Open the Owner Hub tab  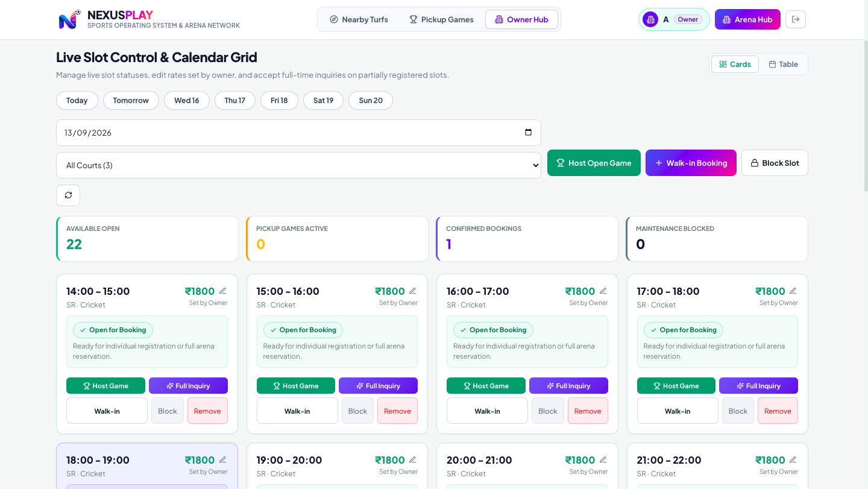[522, 19]
